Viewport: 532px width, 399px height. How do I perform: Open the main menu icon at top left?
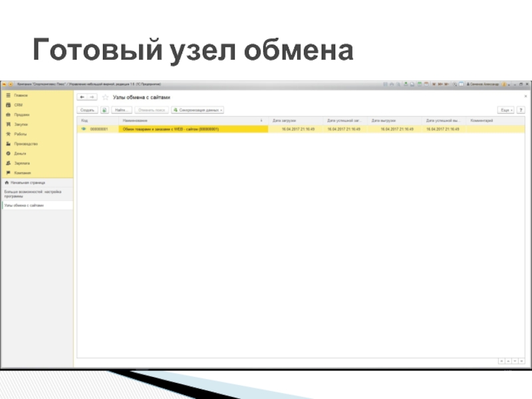pos(5,84)
